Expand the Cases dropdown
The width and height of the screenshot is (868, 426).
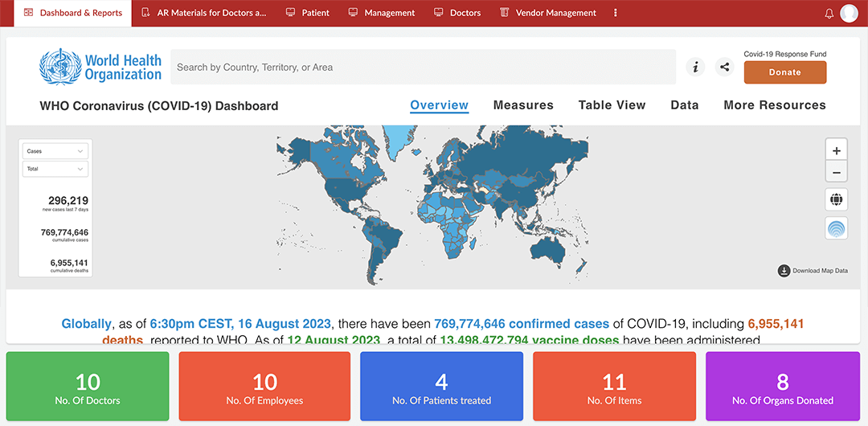click(55, 150)
